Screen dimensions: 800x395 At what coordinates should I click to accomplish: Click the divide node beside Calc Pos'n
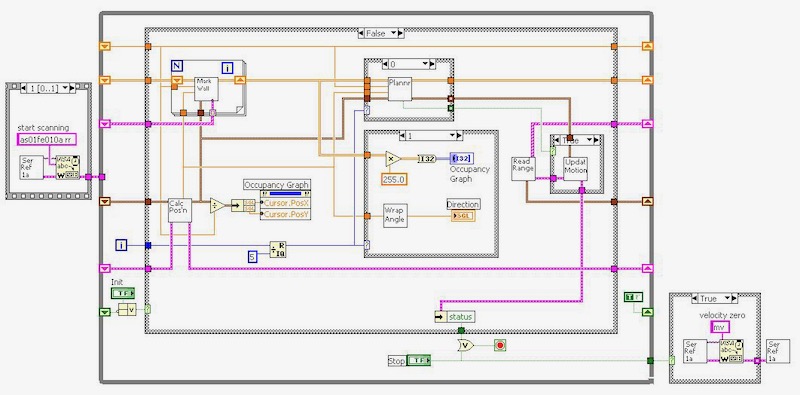[x=217, y=205]
